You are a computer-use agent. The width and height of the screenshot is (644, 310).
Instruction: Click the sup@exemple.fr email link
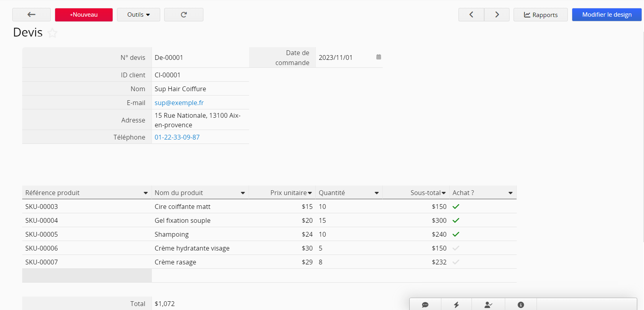[x=179, y=103]
